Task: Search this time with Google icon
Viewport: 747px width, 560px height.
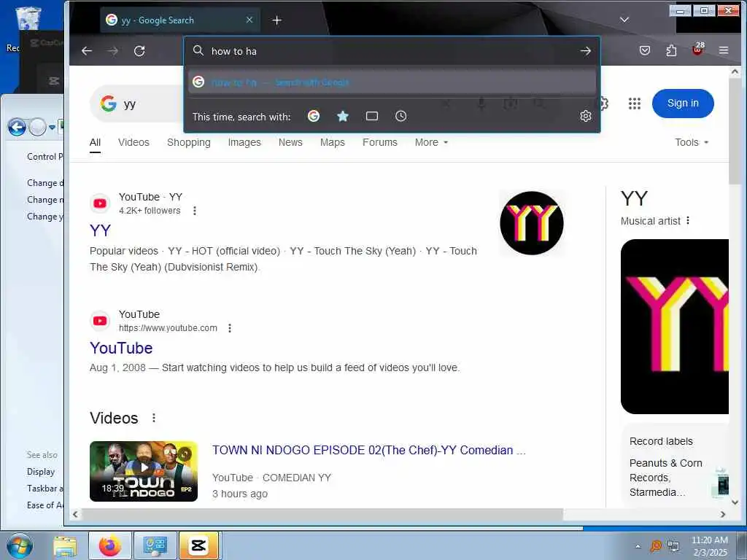Action: pyautogui.click(x=314, y=116)
